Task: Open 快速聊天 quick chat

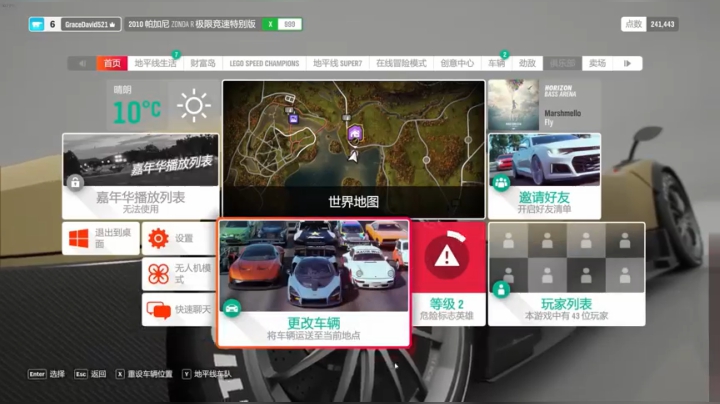Action: [179, 310]
